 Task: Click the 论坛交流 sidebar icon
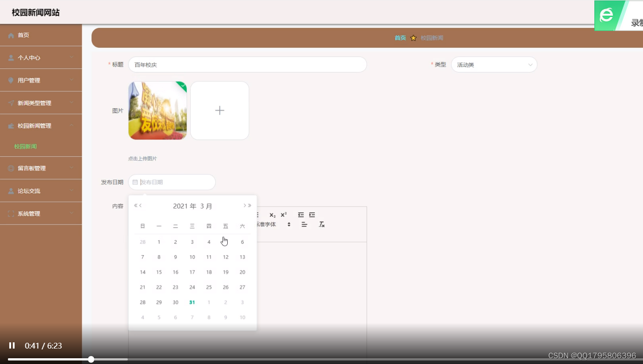(x=11, y=191)
